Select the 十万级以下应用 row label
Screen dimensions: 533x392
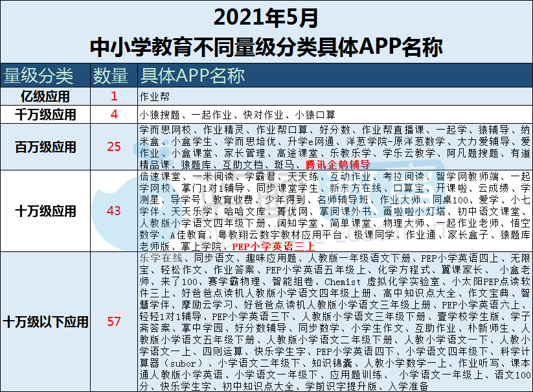[x=45, y=321]
